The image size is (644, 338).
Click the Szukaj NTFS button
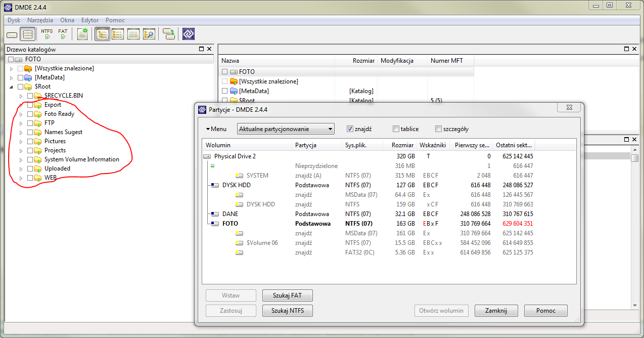coord(288,311)
